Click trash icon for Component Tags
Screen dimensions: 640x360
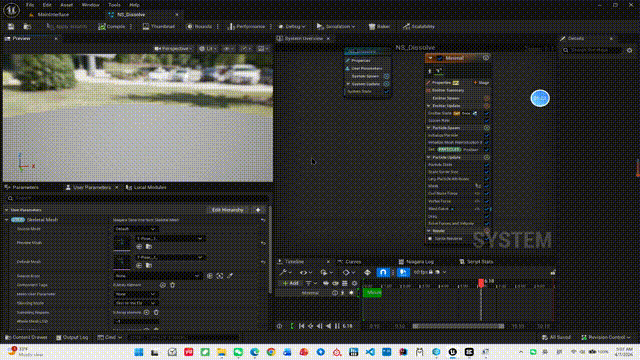(x=172, y=285)
